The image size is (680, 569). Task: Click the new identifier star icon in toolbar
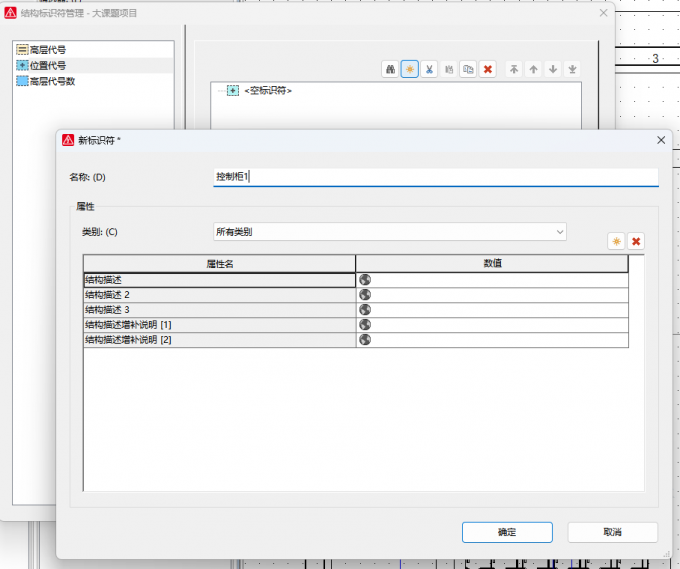[410, 69]
